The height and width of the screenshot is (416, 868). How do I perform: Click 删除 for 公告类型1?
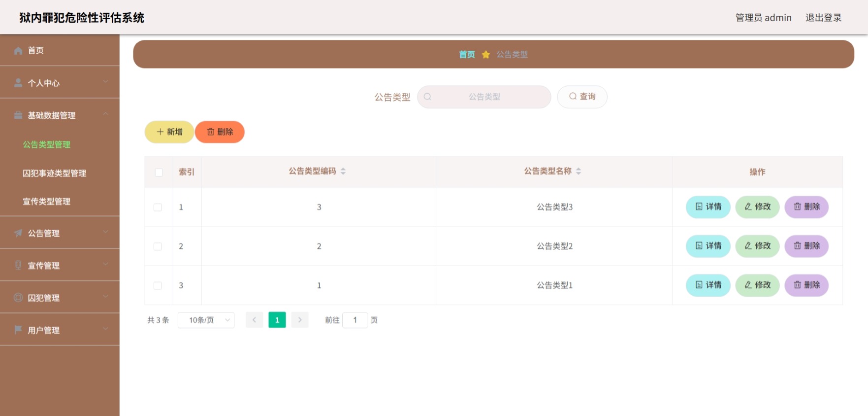click(x=806, y=285)
